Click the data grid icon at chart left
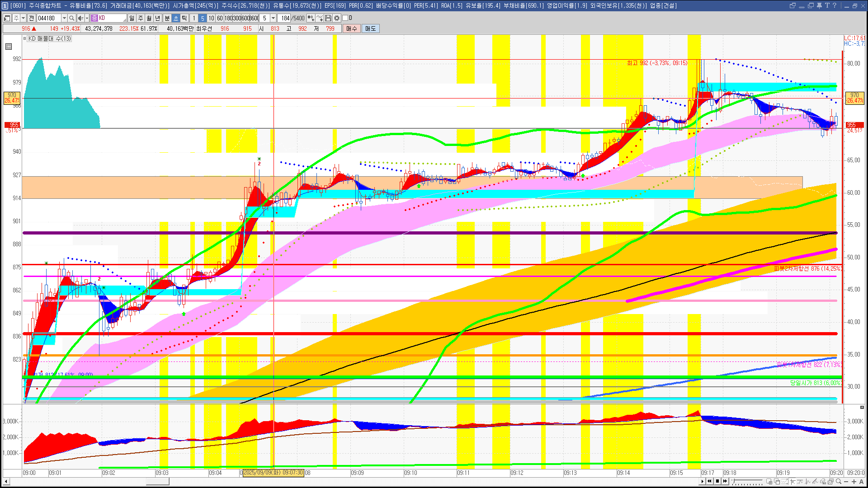The image size is (868, 488). tap(9, 47)
